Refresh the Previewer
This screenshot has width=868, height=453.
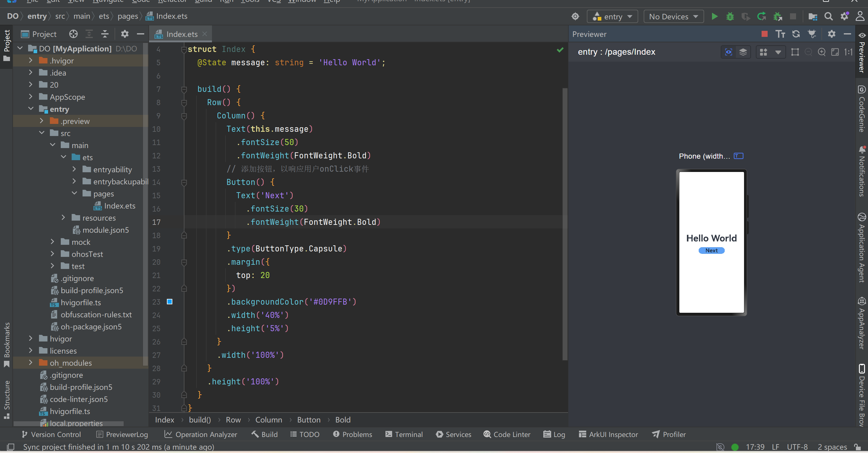795,34
